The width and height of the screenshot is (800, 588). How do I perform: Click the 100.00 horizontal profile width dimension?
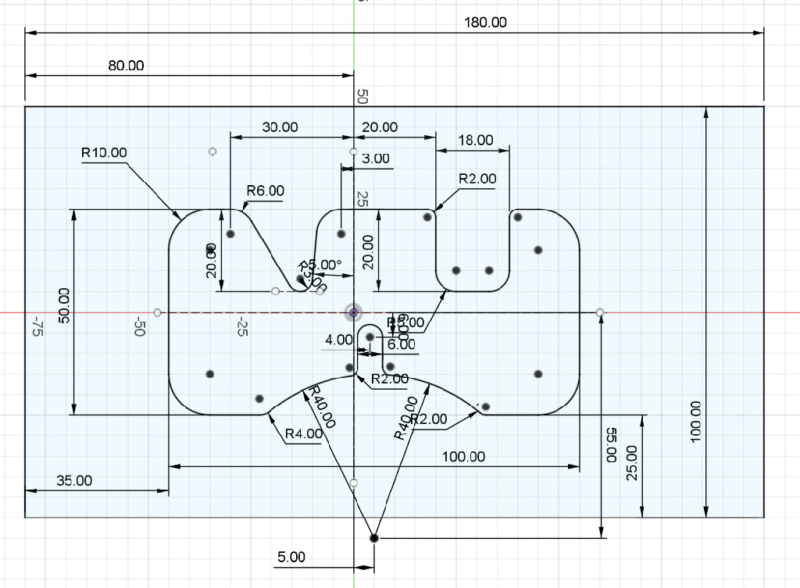[x=461, y=456]
